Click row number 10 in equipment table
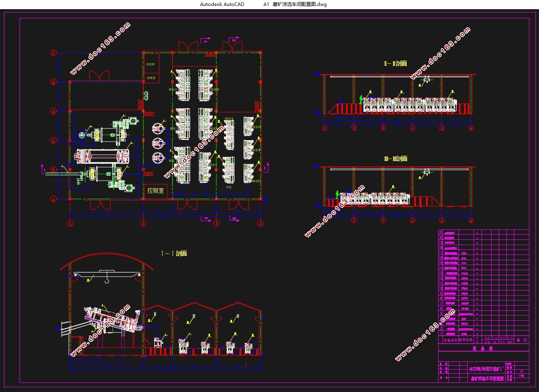 click(441, 288)
